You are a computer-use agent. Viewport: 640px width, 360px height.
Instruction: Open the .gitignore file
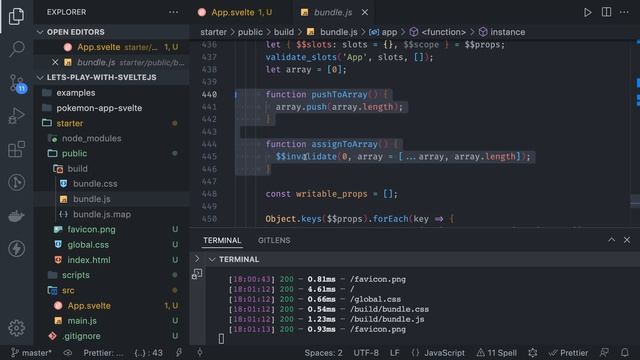pyautogui.click(x=81, y=336)
